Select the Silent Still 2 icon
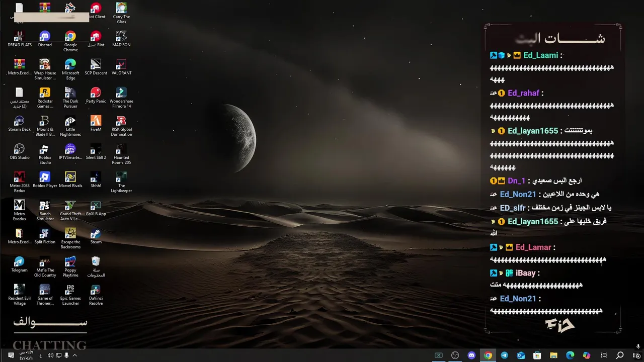 click(96, 151)
